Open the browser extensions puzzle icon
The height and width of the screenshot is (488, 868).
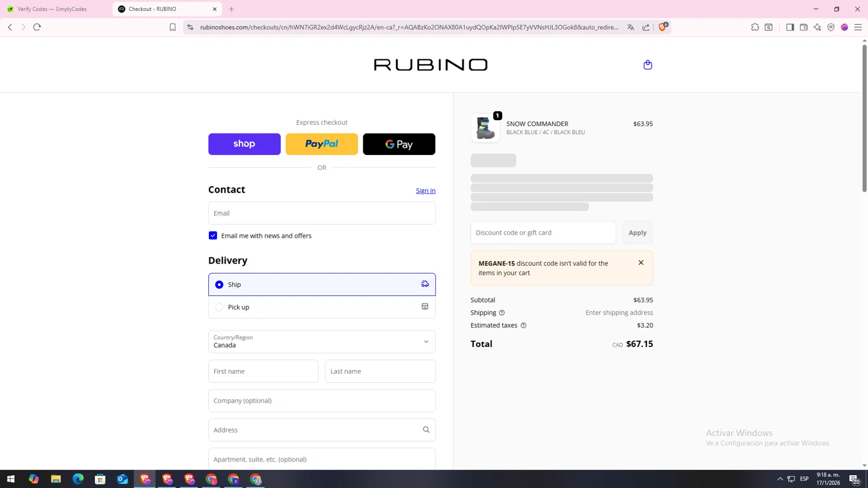755,27
